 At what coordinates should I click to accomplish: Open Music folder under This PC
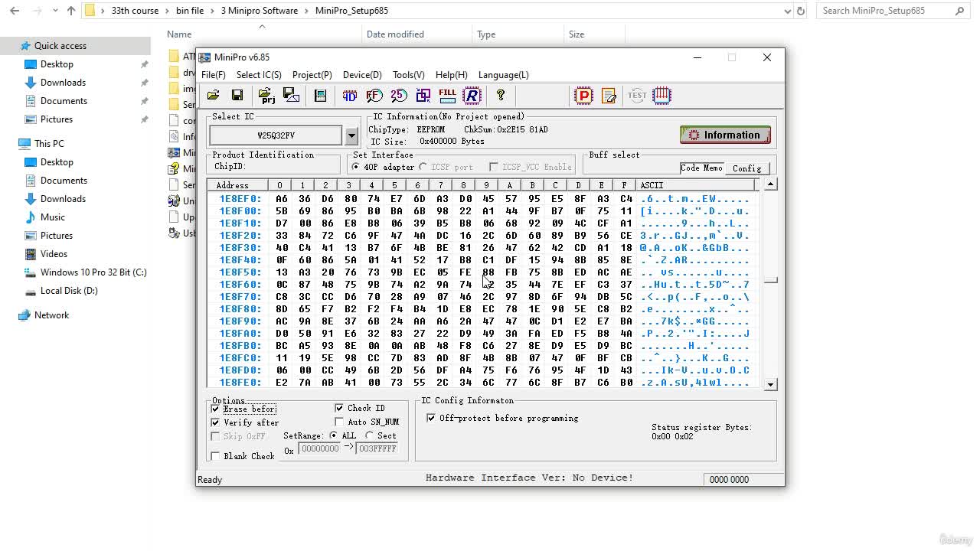point(53,217)
